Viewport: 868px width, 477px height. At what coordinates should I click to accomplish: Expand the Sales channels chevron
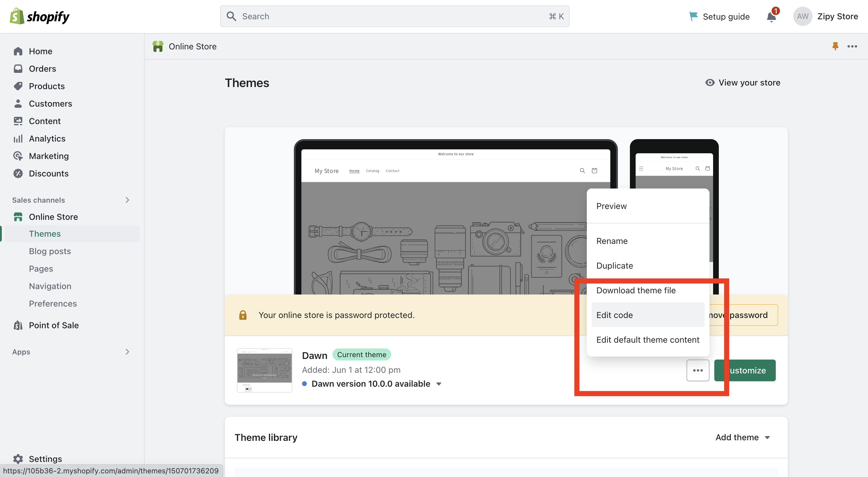pyautogui.click(x=127, y=200)
